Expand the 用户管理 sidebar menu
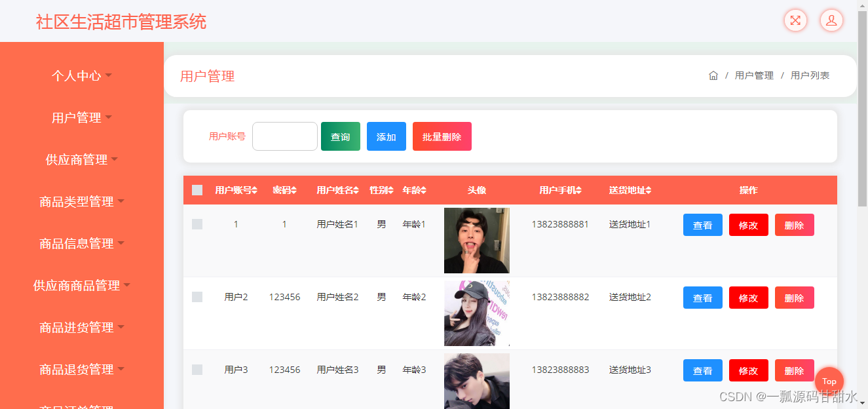Screen dimensions: 868x409 82,118
